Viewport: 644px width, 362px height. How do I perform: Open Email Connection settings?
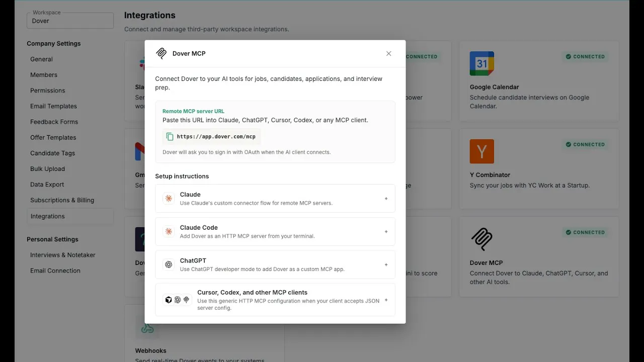point(55,270)
